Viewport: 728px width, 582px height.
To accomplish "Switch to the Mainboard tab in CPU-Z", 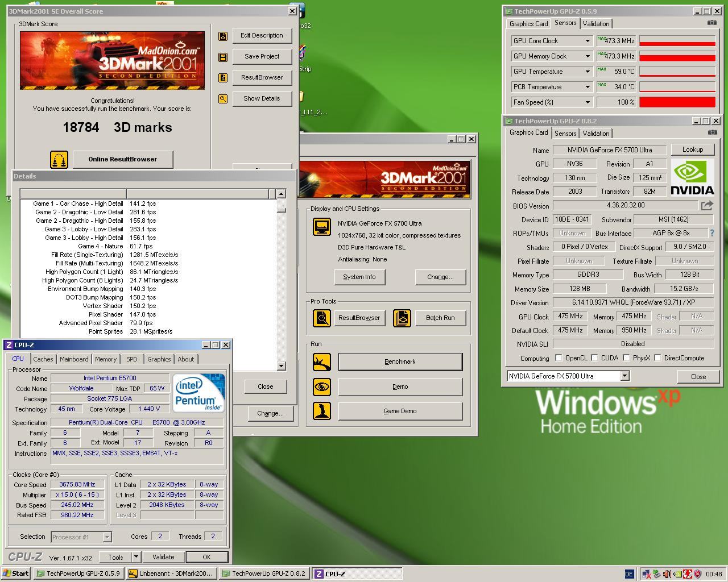I will pos(74,359).
